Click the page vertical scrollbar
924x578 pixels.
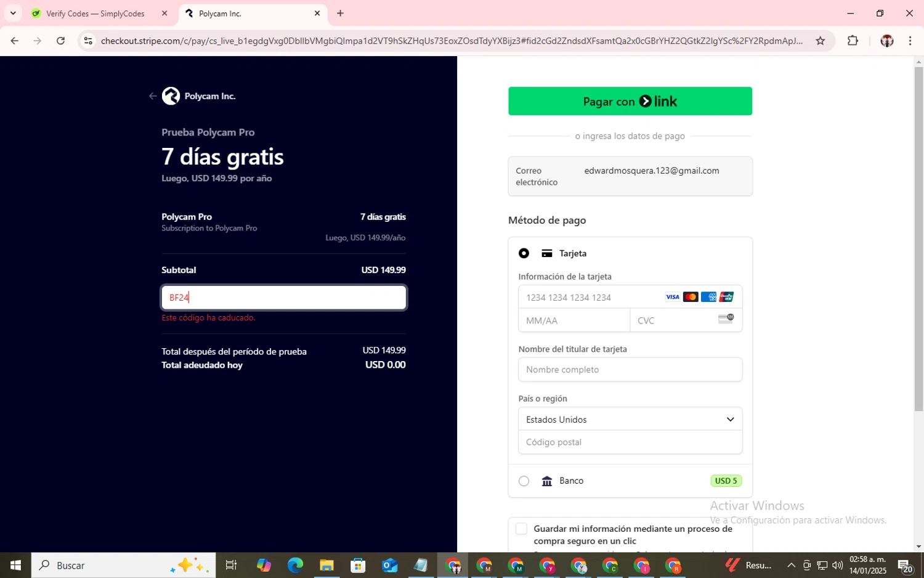pos(918,239)
